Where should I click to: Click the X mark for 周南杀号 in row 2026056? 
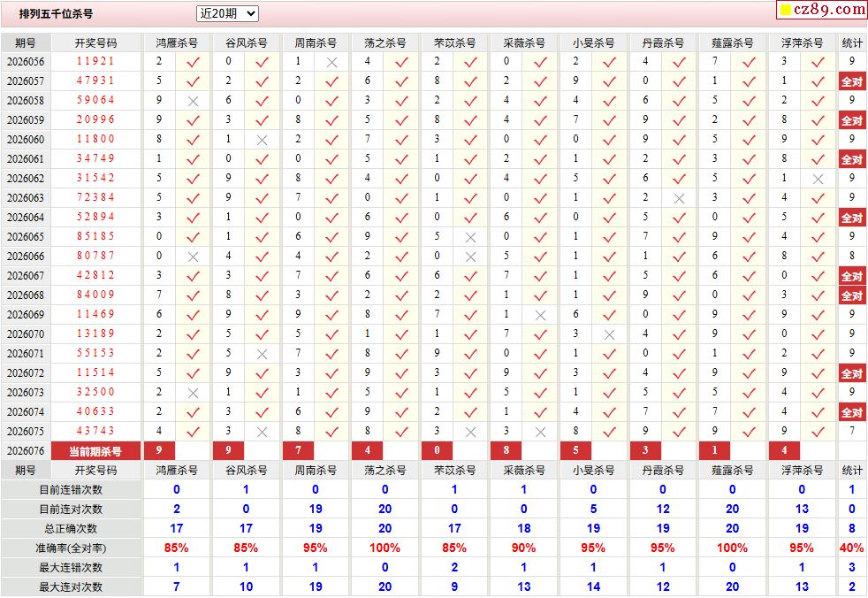coord(331,63)
